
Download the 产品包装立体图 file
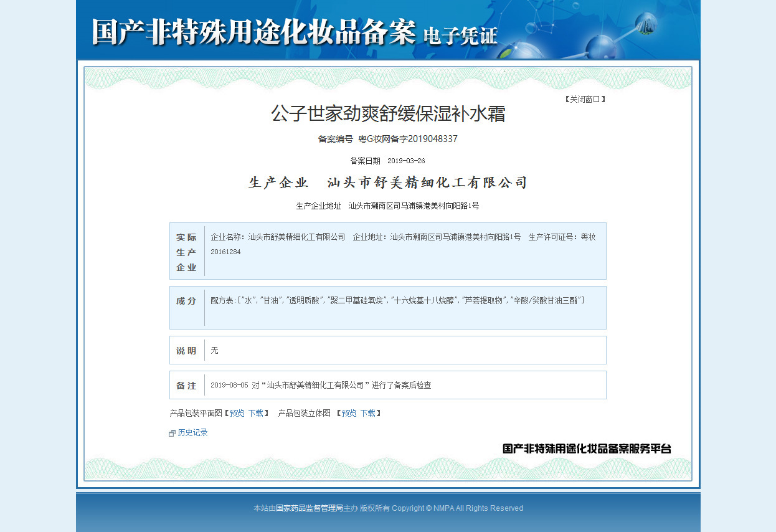point(367,413)
